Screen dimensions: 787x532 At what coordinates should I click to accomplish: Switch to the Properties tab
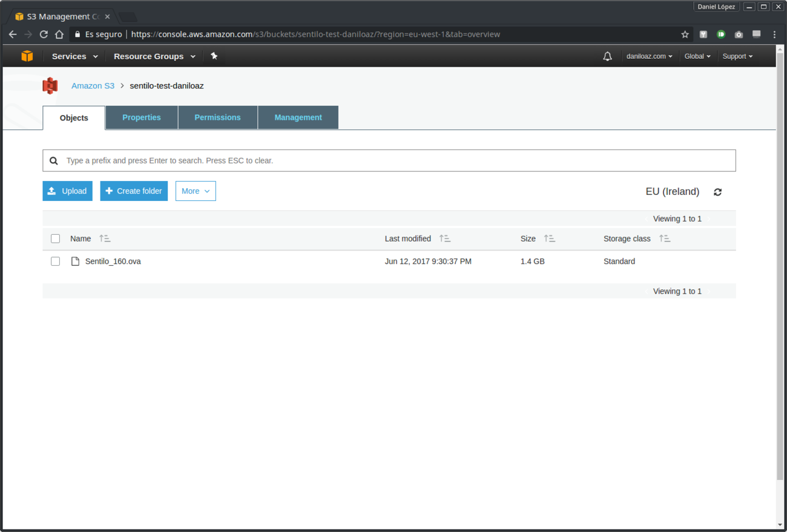(x=142, y=117)
